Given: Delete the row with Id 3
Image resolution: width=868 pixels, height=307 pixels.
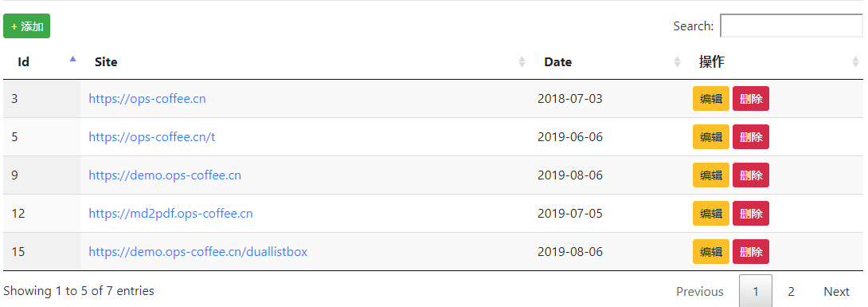Looking at the screenshot, I should 751,99.
